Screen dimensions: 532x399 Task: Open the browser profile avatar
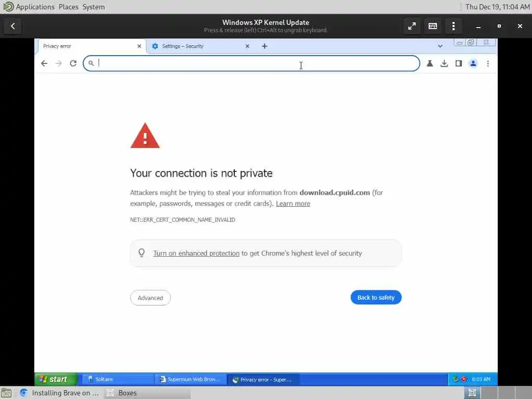473,63
